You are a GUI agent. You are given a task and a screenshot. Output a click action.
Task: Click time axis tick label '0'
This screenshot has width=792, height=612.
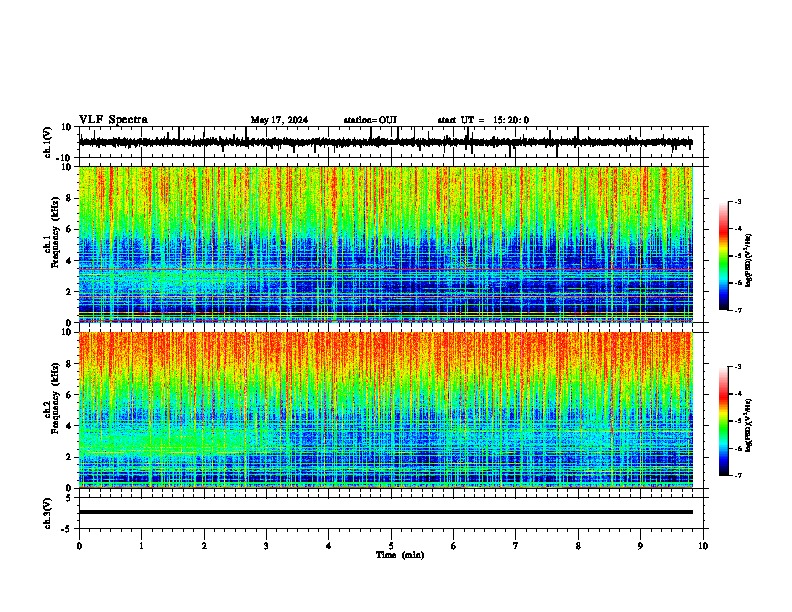tap(79, 546)
